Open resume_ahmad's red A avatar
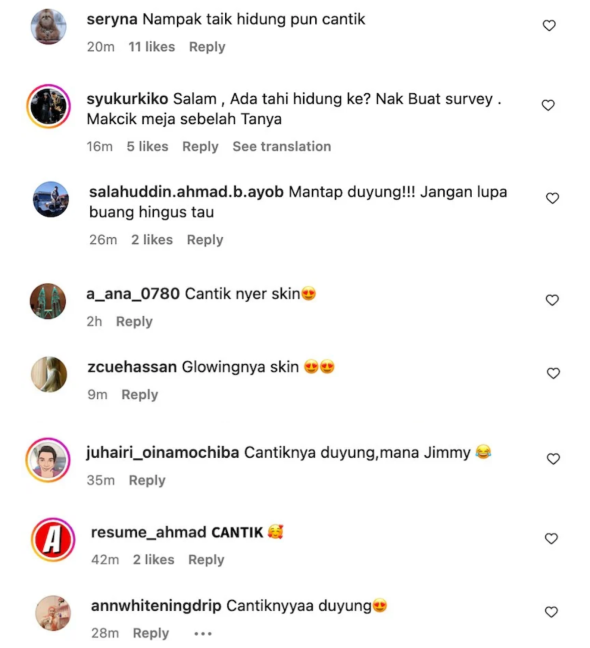Viewport: 590px width, 648px height. [53, 539]
